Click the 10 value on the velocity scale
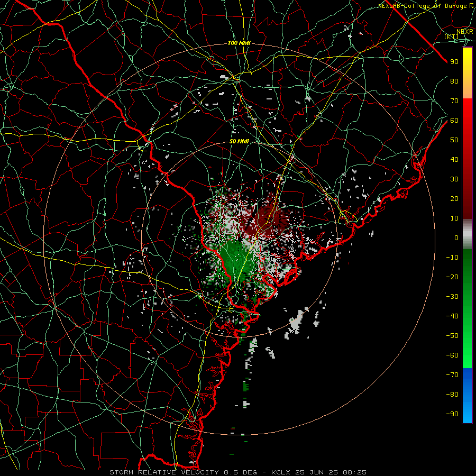The width and height of the screenshot is (476, 476). click(454, 218)
